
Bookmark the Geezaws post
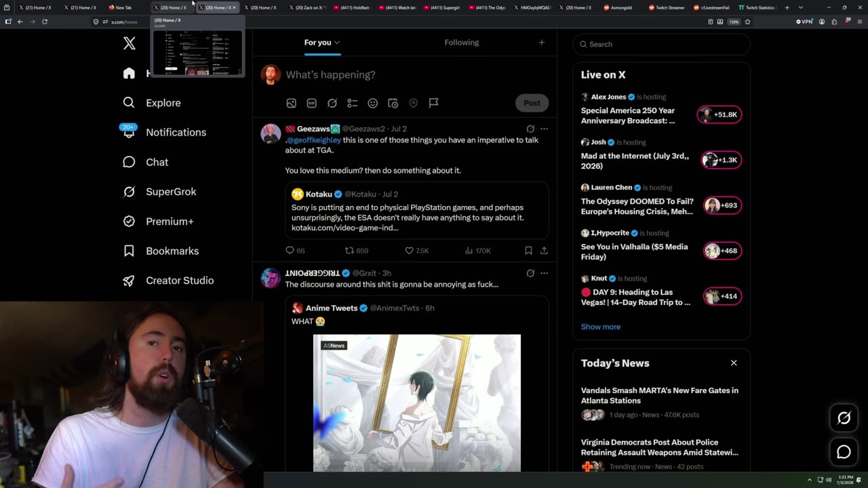click(528, 251)
